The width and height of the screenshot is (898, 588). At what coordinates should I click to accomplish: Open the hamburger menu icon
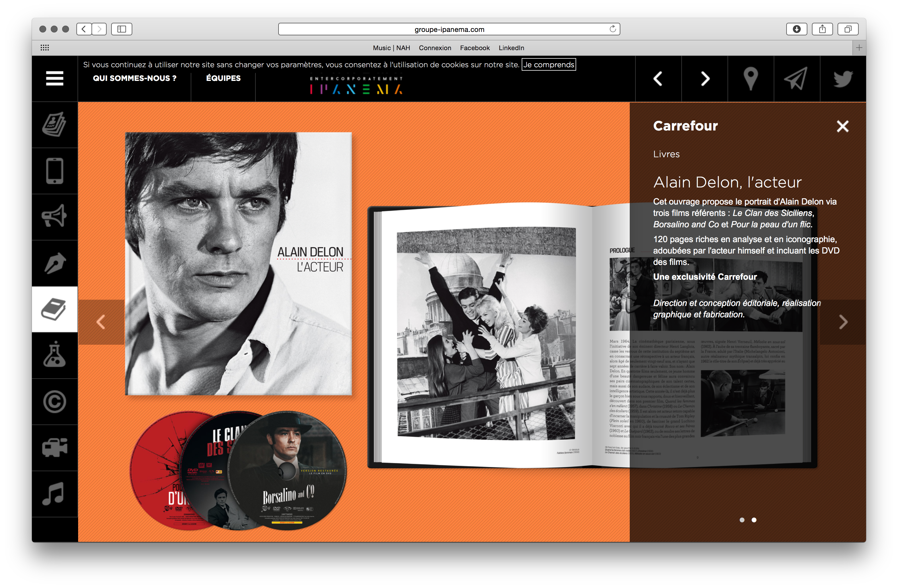[54, 78]
